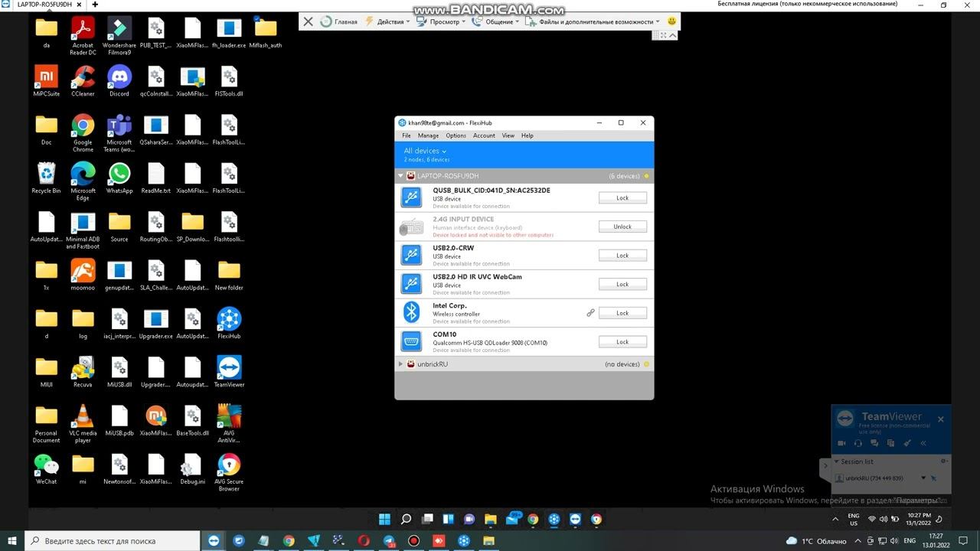Open the Acrobat Reader DC desktop icon

83,36
